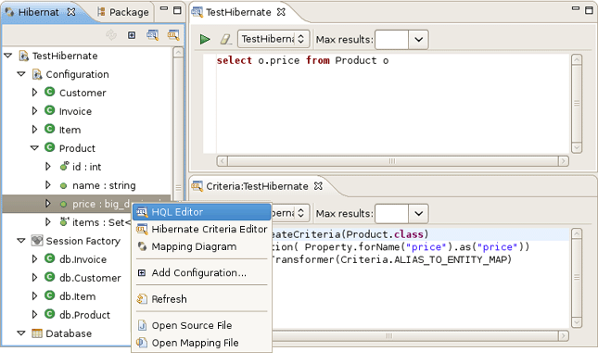
Task: Click the Database table icon
Action: tap(37, 333)
